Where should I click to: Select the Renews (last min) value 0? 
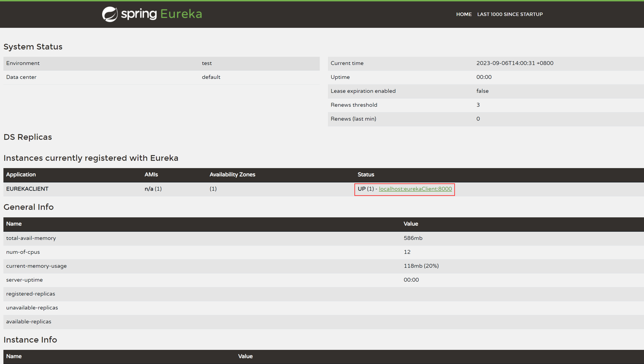tap(478, 119)
